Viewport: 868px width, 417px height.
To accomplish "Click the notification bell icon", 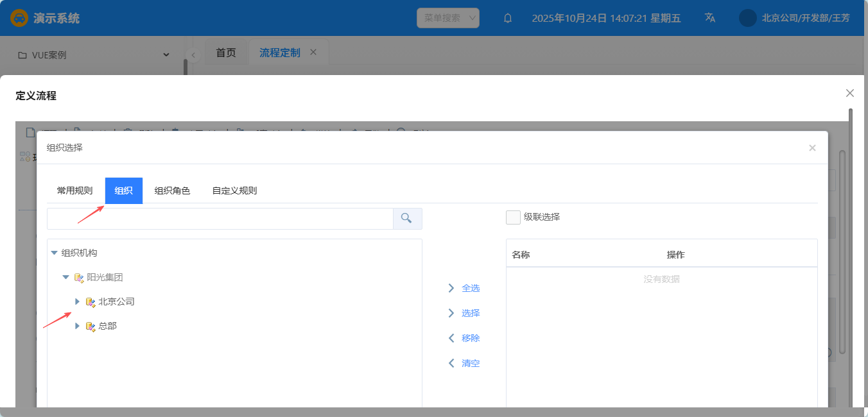I will coord(508,18).
